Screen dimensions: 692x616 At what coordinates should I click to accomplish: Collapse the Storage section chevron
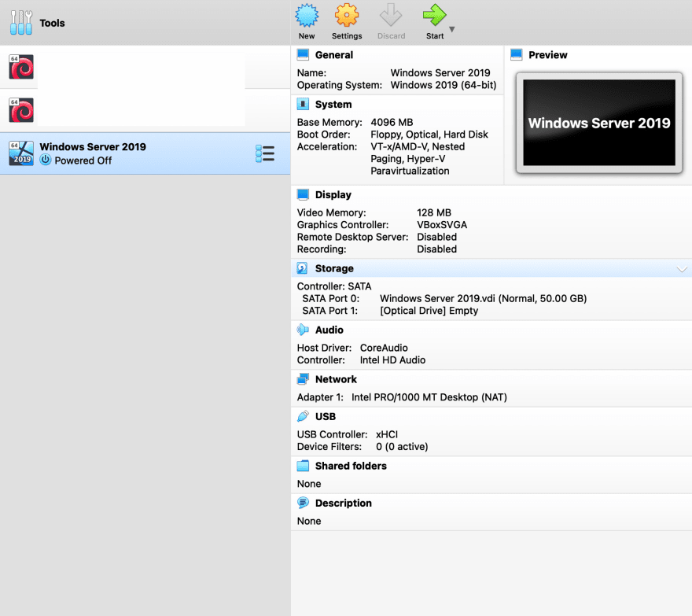(x=682, y=269)
